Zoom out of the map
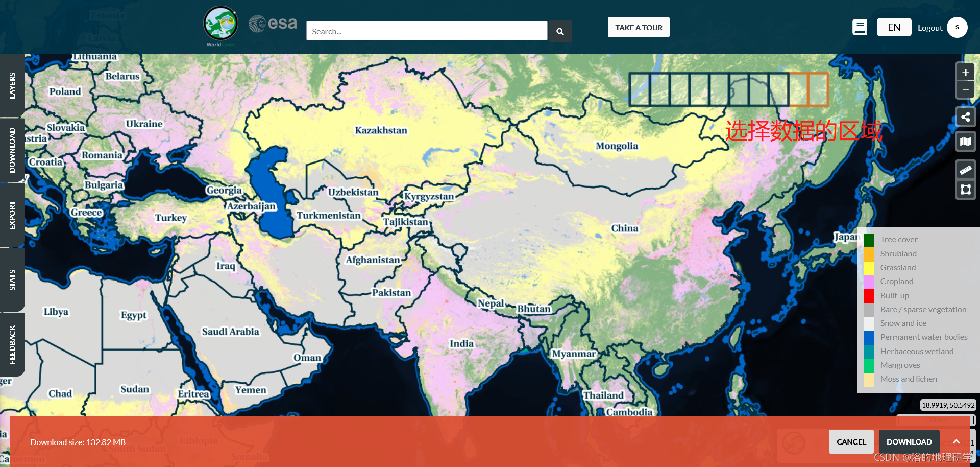Viewport: 980px width, 467px height. click(x=965, y=90)
